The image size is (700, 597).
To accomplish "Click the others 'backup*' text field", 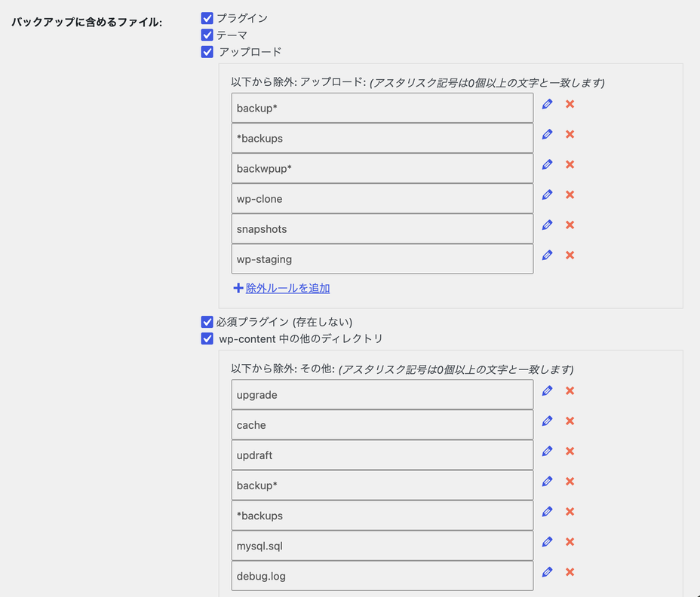I will 382,485.
